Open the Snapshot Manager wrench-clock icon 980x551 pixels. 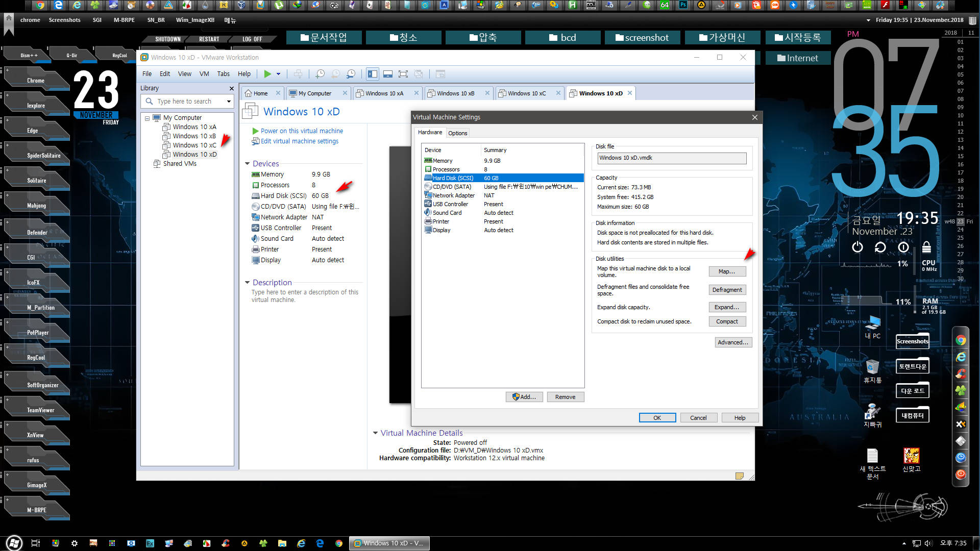tap(351, 74)
